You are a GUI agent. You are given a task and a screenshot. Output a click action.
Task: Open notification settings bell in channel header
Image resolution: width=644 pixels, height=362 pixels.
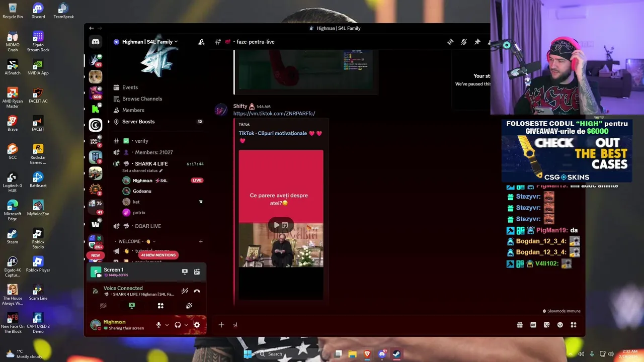pyautogui.click(x=464, y=42)
